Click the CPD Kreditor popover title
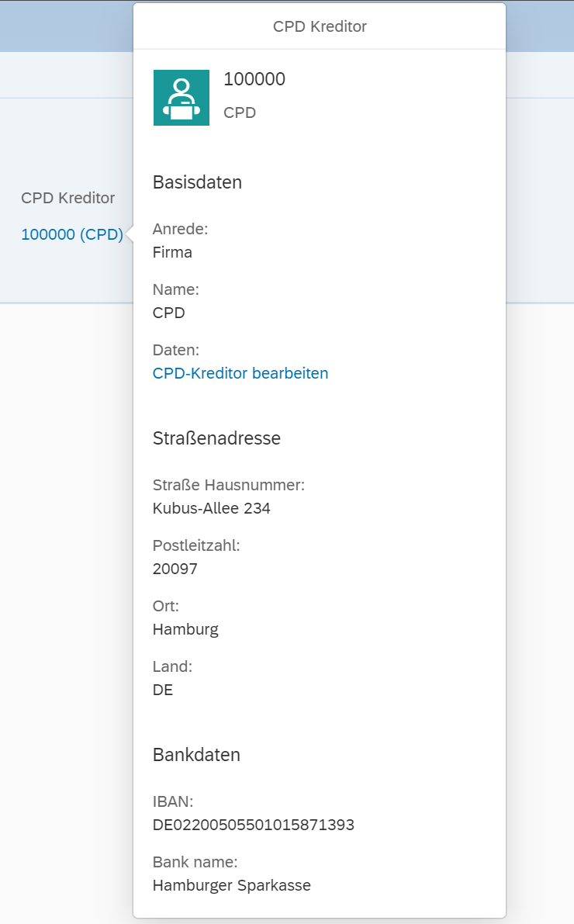Image resolution: width=574 pixels, height=924 pixels. [320, 26]
